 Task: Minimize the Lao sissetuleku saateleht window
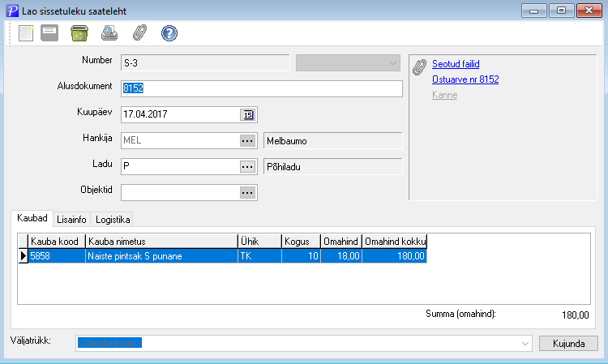[534, 11]
